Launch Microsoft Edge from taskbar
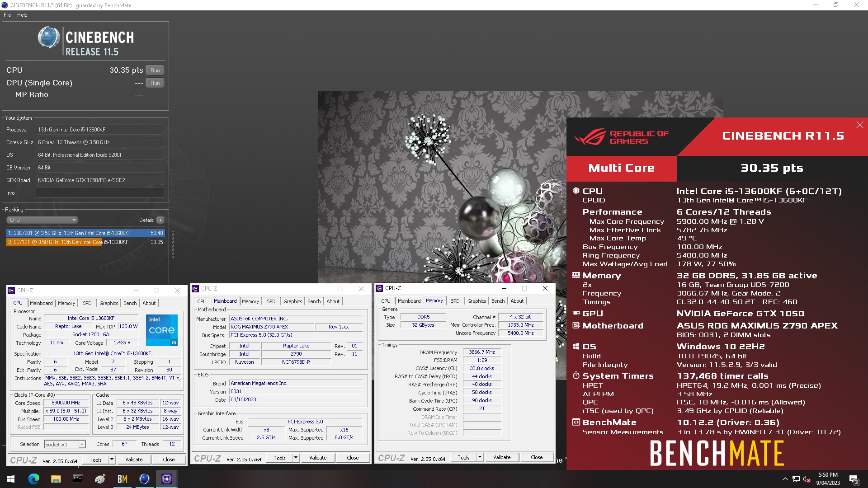The height and width of the screenshot is (488, 868). click(x=33, y=479)
